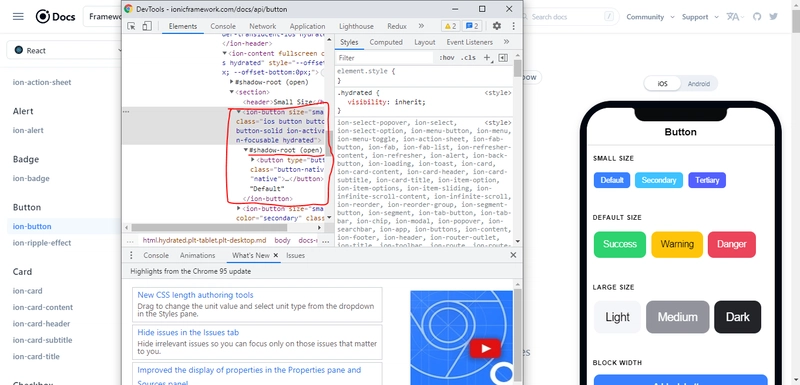Click the Tertiary preview button
This screenshot has height=385, width=800.
(x=707, y=180)
